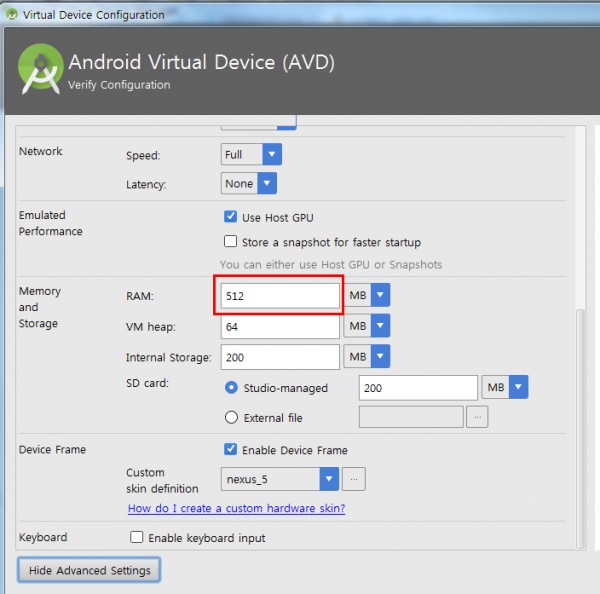The width and height of the screenshot is (600, 594).
Task: Click Hide Advanced Settings button
Action: [x=89, y=570]
